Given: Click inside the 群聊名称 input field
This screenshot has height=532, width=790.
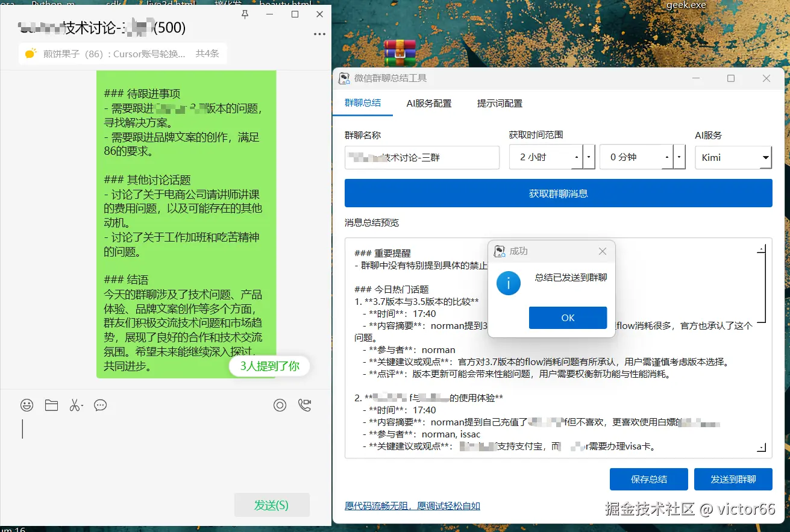Looking at the screenshot, I should point(422,157).
